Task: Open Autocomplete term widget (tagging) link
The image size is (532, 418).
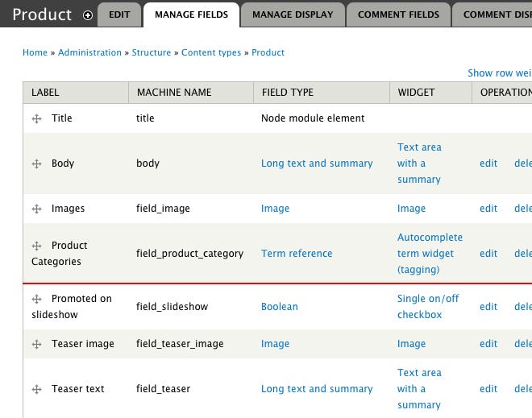Action: (430, 253)
